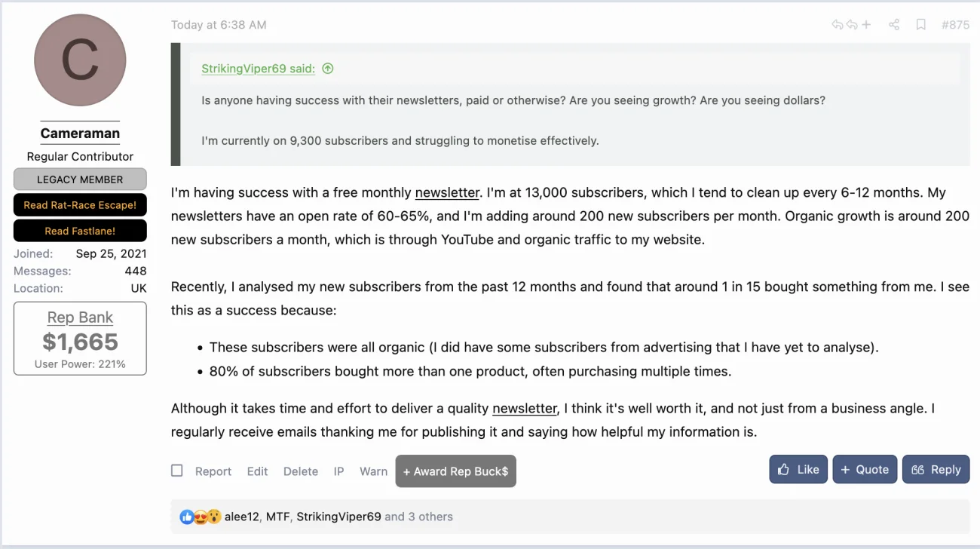The width and height of the screenshot is (980, 549).
Task: Like this post
Action: (798, 469)
